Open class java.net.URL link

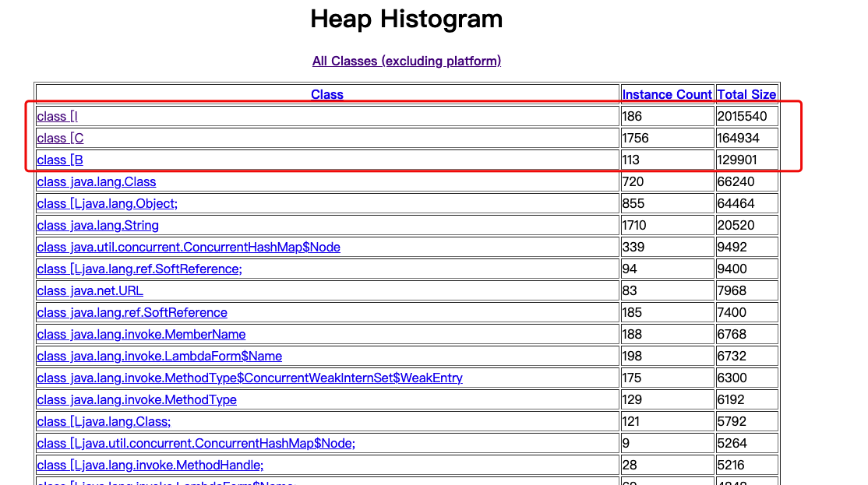click(x=90, y=290)
